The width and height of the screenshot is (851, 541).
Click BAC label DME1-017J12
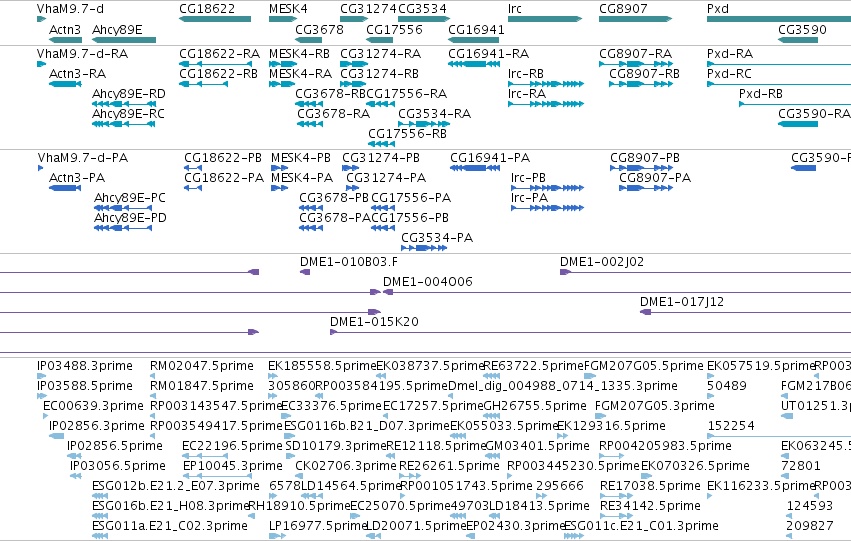click(x=682, y=302)
